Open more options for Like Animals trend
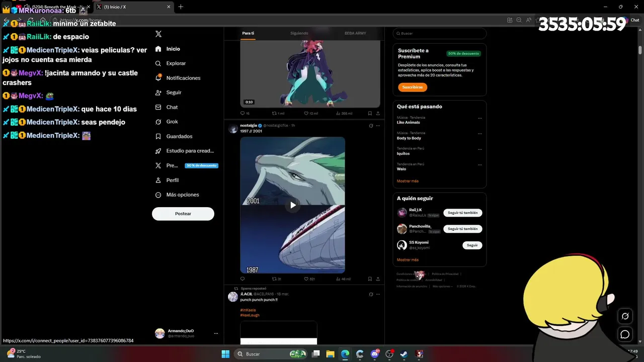The width and height of the screenshot is (644, 362). click(x=480, y=119)
